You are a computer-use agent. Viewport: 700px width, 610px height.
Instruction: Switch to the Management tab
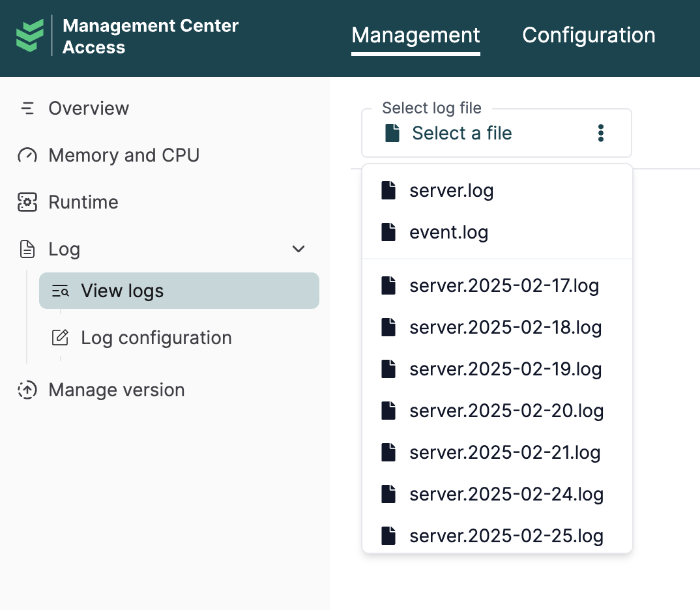415,35
